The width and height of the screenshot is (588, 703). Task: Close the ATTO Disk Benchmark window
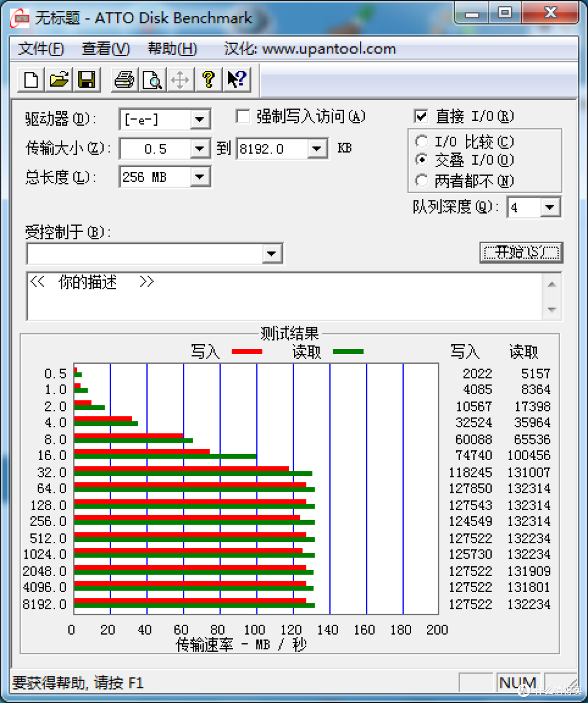coord(550,13)
